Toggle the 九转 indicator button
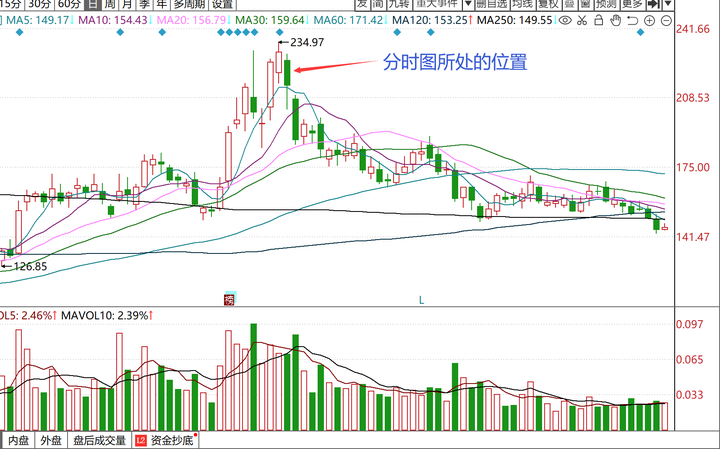This screenshot has height=449, width=720. [399, 4]
